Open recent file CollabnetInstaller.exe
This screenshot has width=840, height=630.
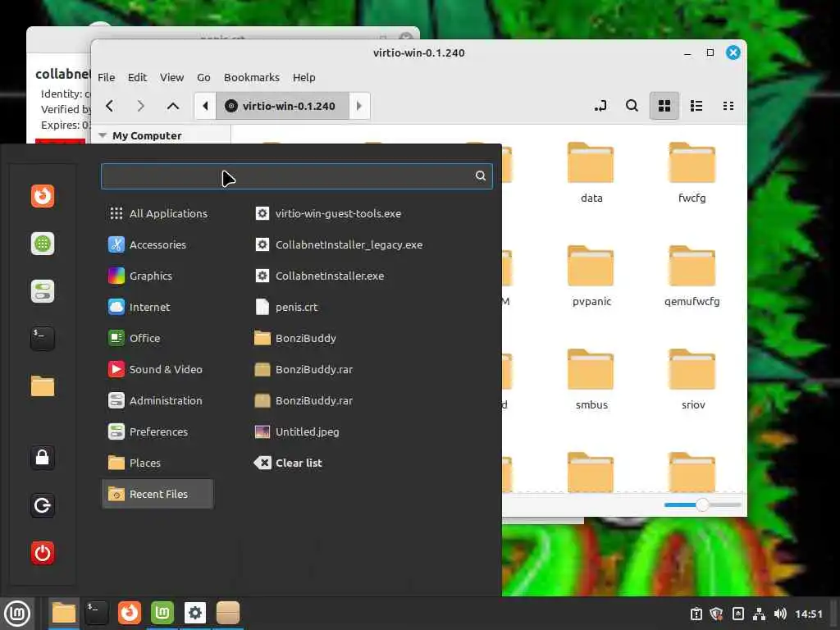pyautogui.click(x=319, y=276)
